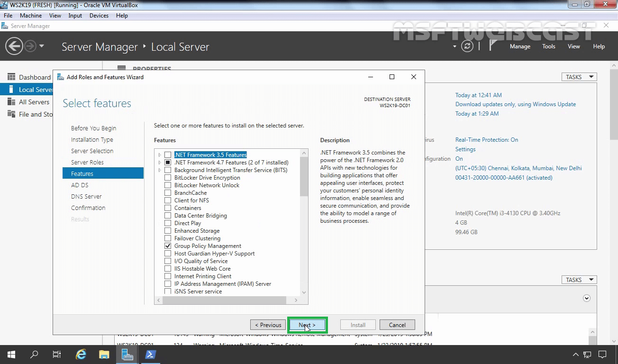Check Client for NFS checkbox
618x364 pixels.
pyautogui.click(x=168, y=200)
